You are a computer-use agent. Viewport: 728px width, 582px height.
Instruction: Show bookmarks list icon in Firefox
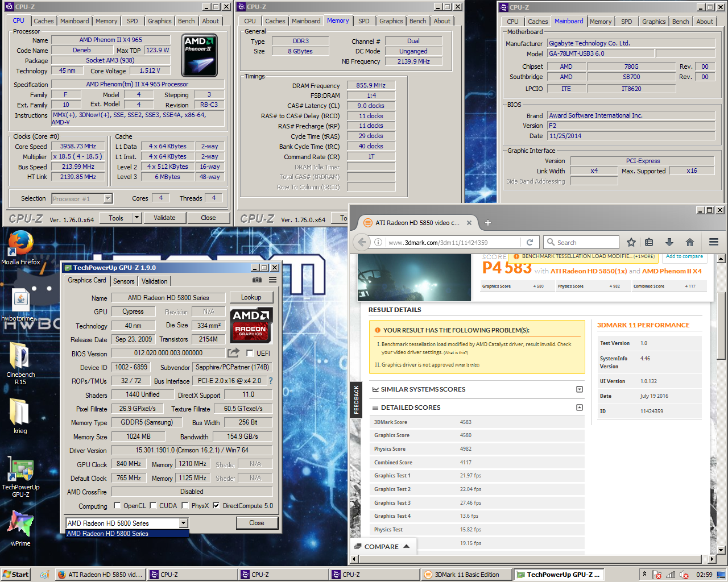649,242
